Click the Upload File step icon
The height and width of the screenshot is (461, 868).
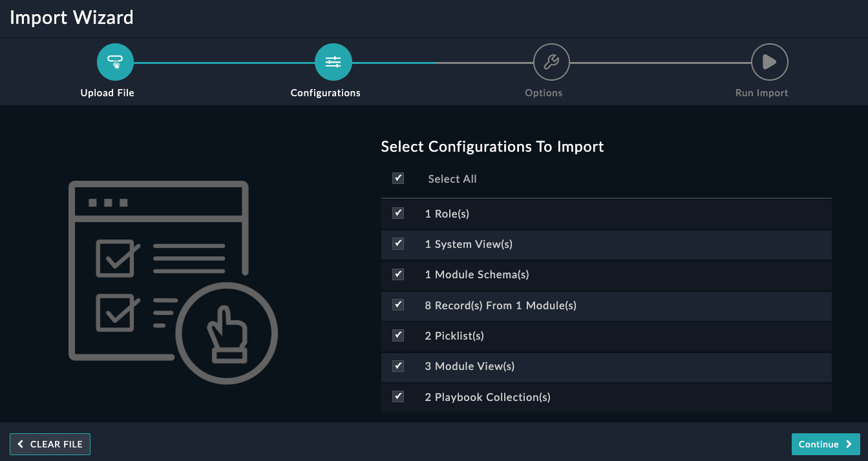[x=115, y=63]
